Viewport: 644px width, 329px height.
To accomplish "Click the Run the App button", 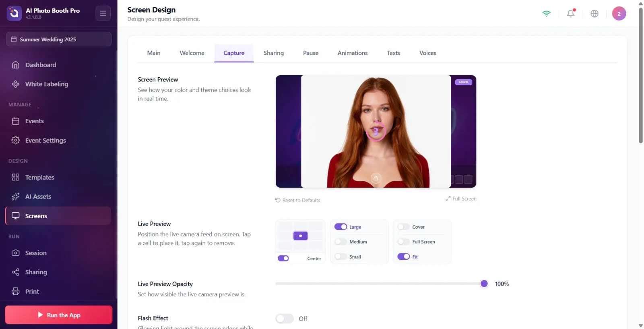I will [59, 315].
